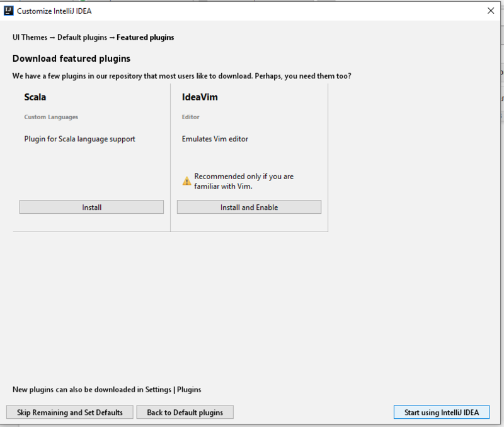504x427 pixels.
Task: Select Featured plugins breadcrumb step
Action: (x=146, y=37)
